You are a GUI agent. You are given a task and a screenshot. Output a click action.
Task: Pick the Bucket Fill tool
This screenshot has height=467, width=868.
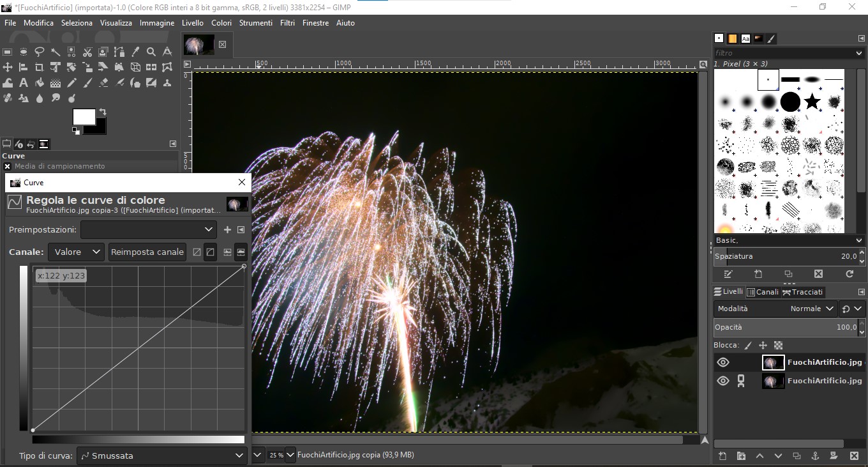pos(40,82)
